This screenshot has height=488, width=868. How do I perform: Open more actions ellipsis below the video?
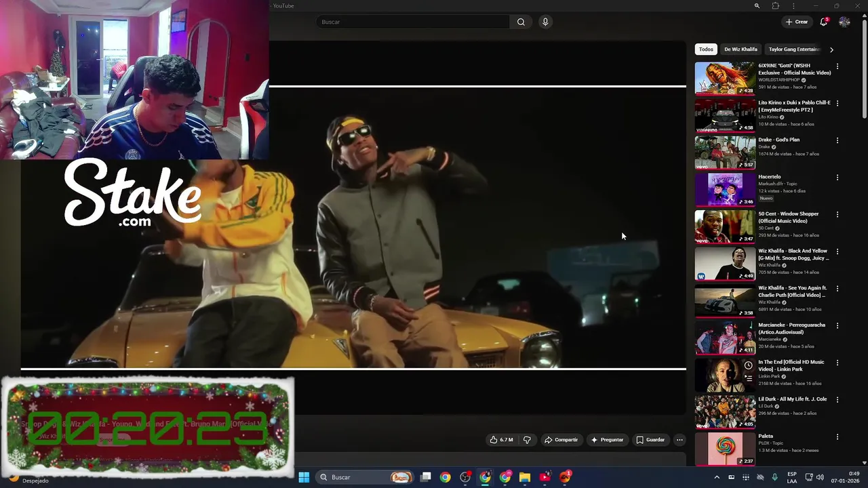click(679, 440)
